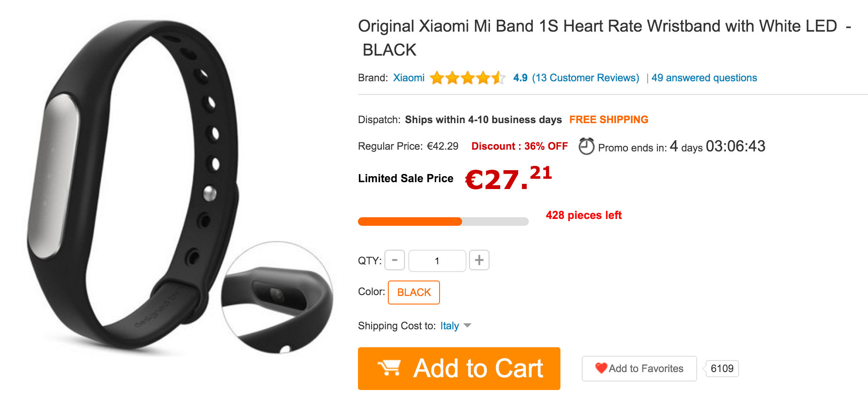
Task: Click the star rating icons
Action: (467, 78)
